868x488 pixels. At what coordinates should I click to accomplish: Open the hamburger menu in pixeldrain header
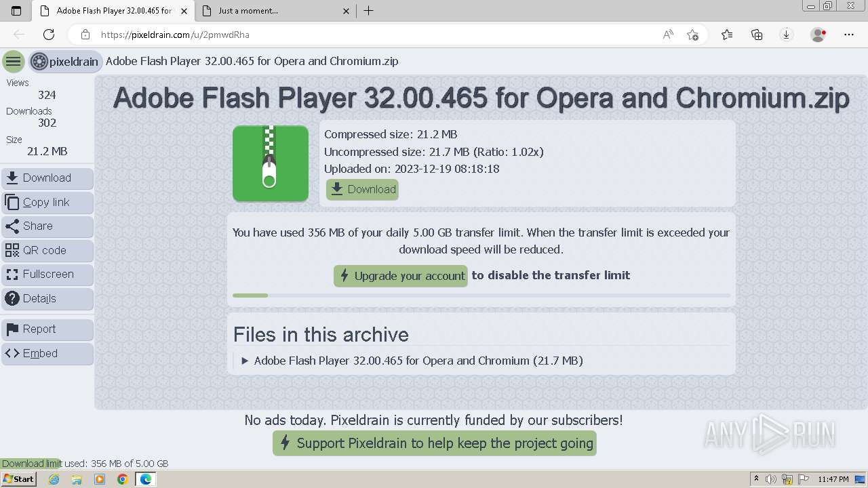click(13, 62)
